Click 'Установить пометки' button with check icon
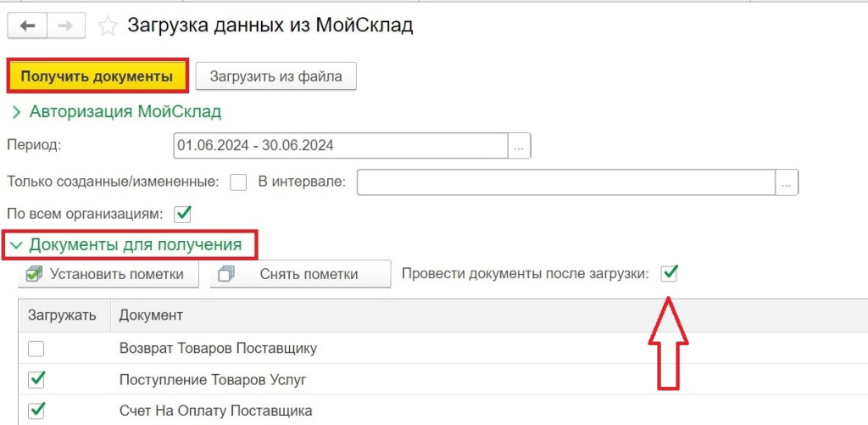 [x=107, y=274]
